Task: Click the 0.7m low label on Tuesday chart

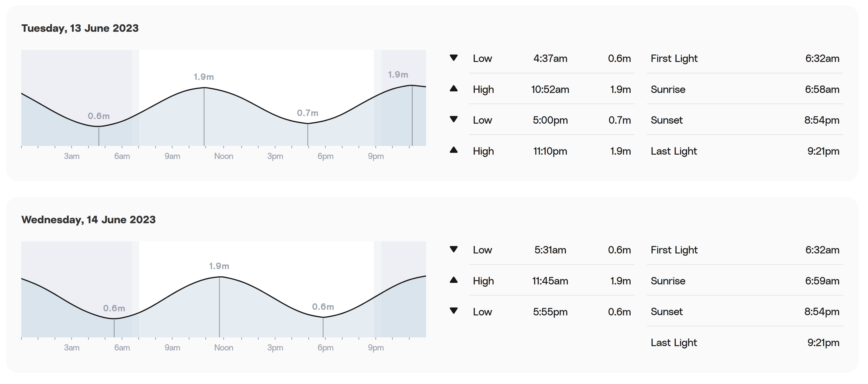Action: click(x=307, y=113)
